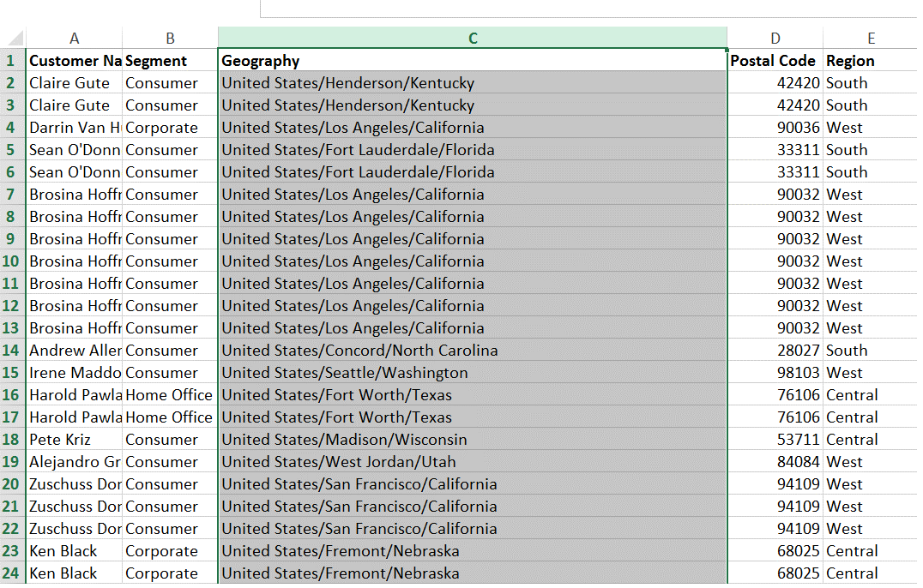Click Darrin Van H Corporate segment cell
The width and height of the screenshot is (923, 588).
170,128
